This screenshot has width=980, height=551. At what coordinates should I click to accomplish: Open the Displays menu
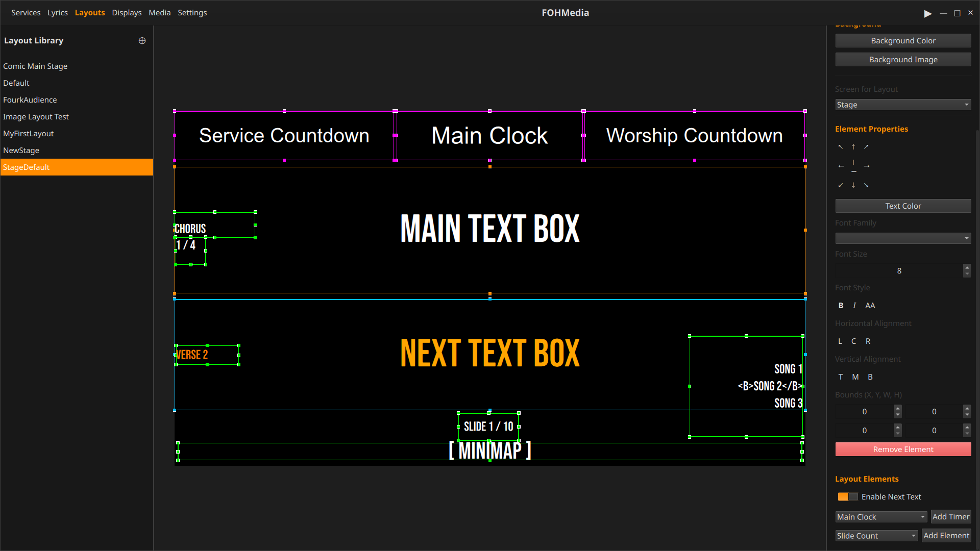click(x=127, y=13)
